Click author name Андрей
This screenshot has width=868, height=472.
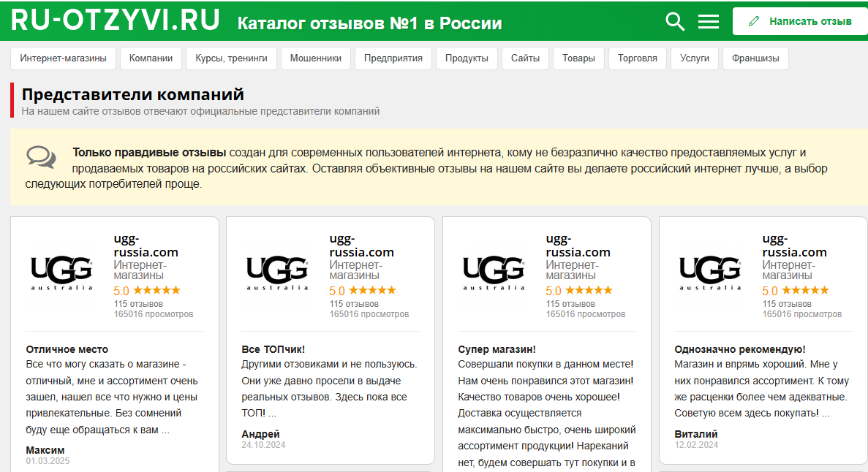[261, 434]
